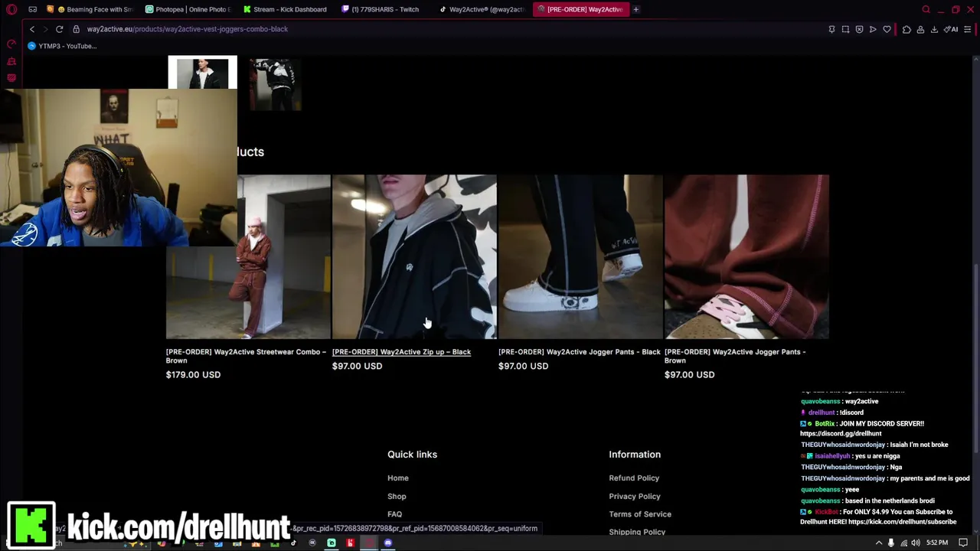Image resolution: width=980 pixels, height=551 pixels.
Task: Open a new tab with plus icon
Action: (636, 9)
